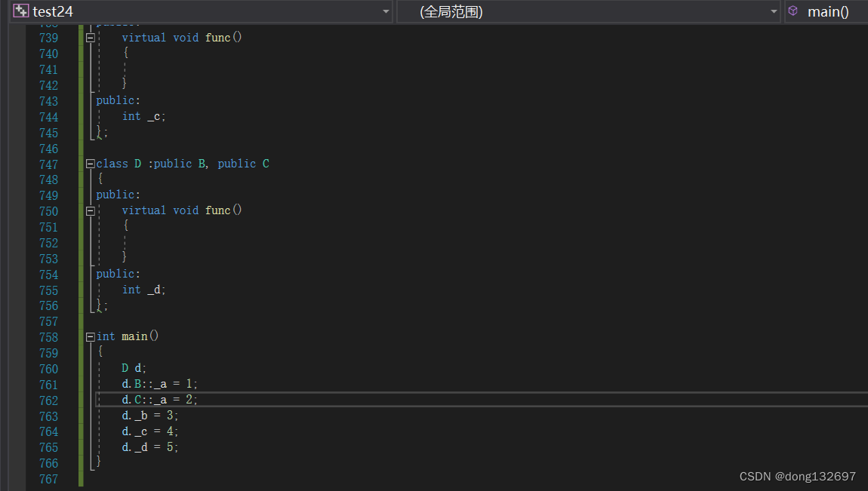Collapse func() block at line 739
The width and height of the screenshot is (868, 491).
(91, 38)
